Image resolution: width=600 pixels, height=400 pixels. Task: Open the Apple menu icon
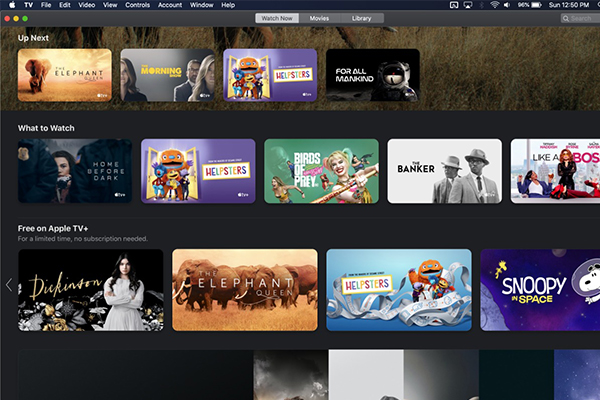point(12,5)
